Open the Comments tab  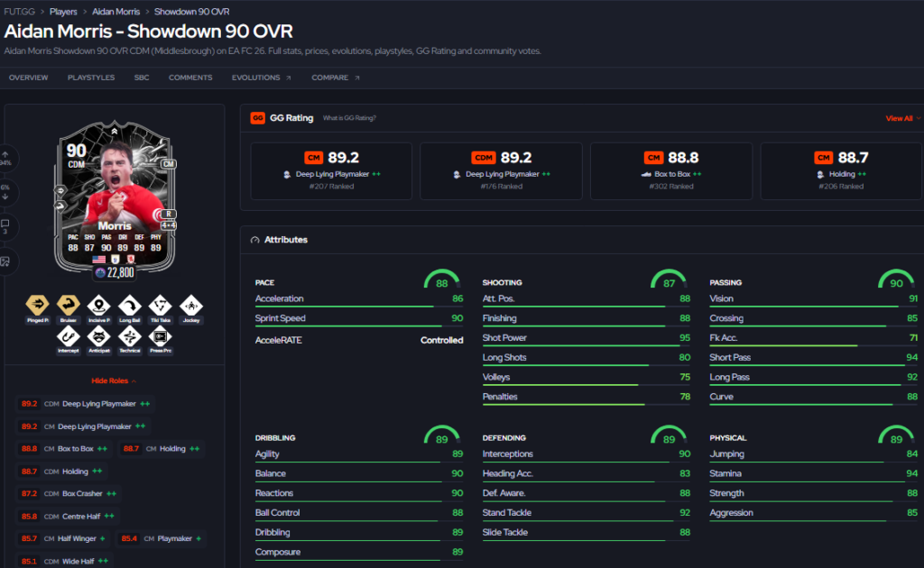coord(190,78)
